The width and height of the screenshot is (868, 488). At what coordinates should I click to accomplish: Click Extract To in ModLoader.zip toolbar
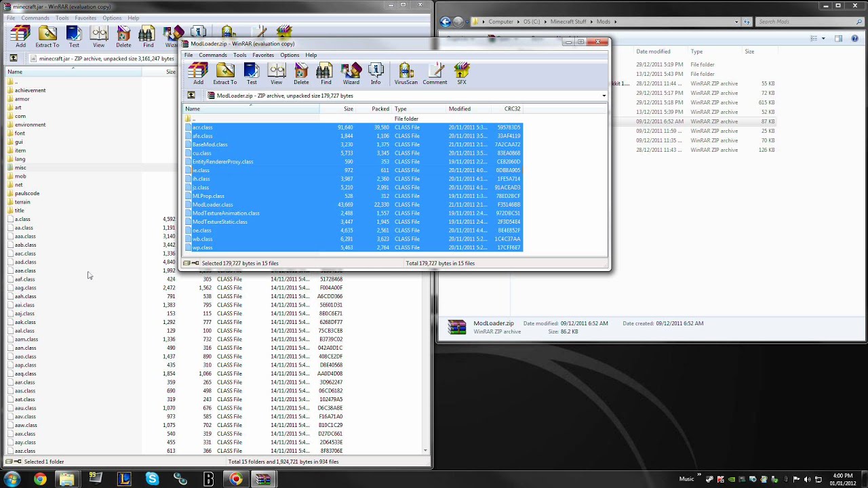[x=225, y=73]
